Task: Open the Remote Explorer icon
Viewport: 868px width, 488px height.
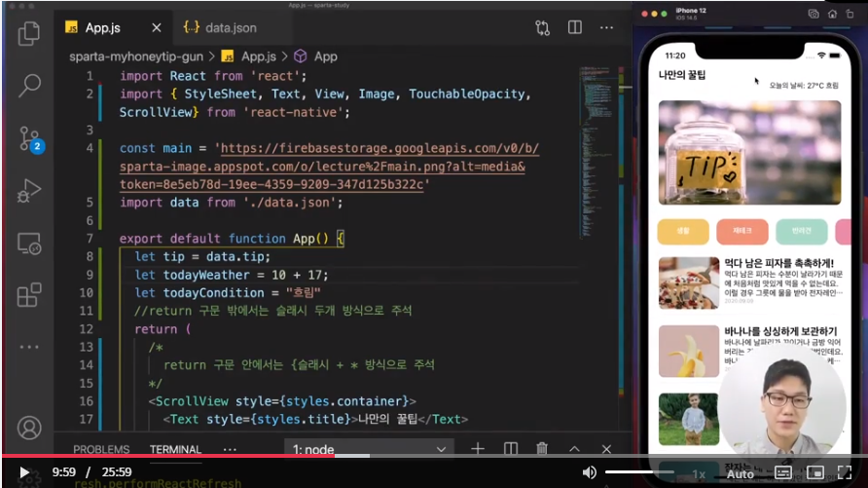Action: coord(29,244)
